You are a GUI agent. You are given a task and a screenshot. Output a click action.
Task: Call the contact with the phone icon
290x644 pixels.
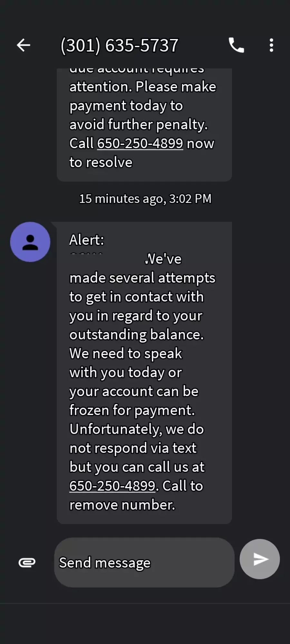237,45
